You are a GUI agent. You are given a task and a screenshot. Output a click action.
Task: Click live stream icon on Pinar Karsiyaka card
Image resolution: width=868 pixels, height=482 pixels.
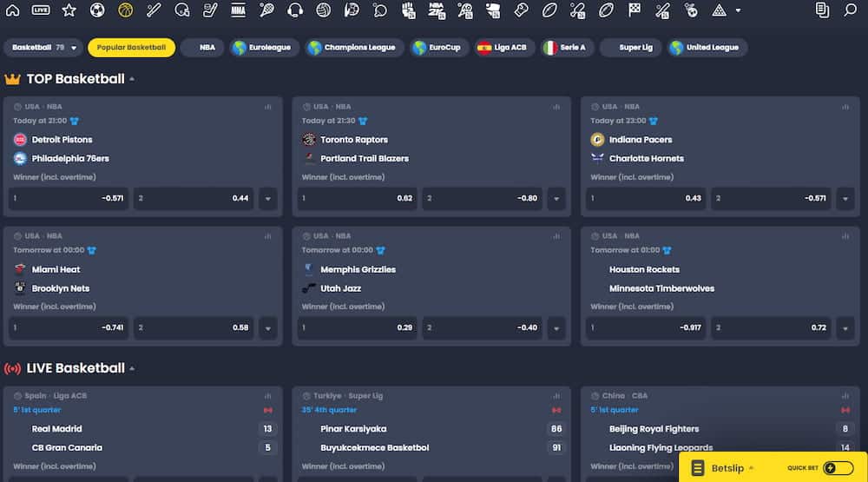click(x=556, y=410)
